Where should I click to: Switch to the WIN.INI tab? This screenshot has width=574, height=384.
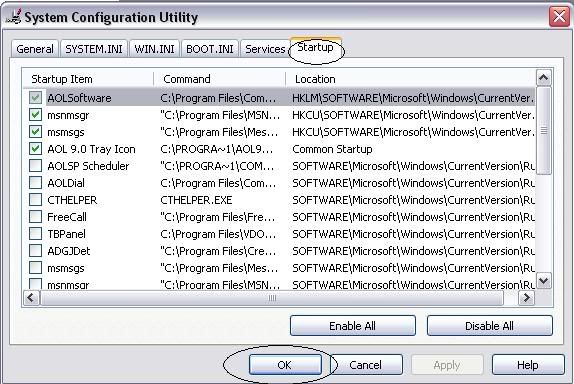point(154,49)
